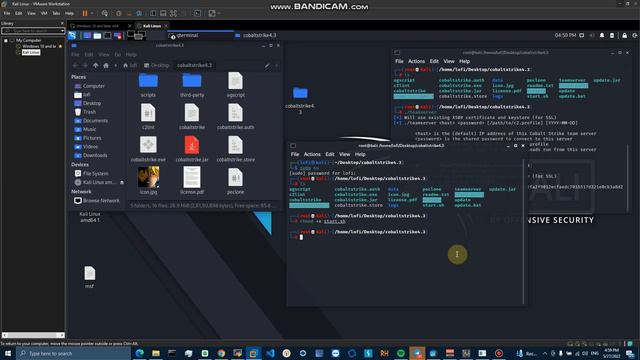Open File menu in file manager
Viewport: 640px width, 360px height.
click(75, 55)
